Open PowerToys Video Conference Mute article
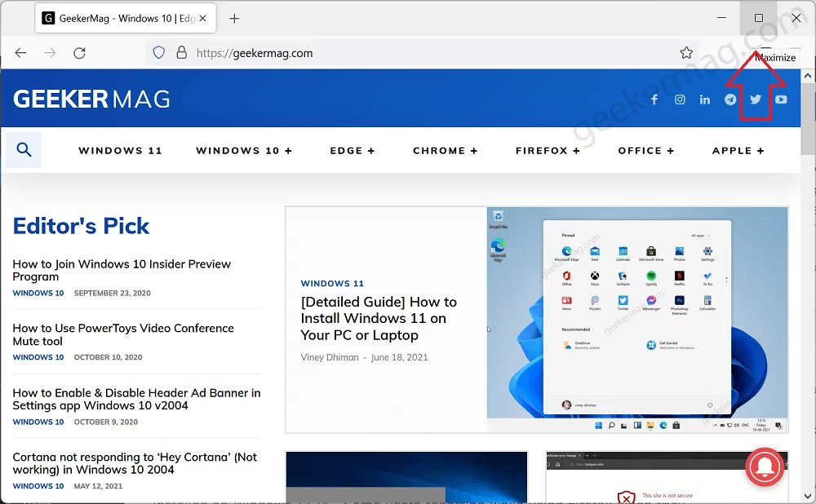 coord(123,334)
